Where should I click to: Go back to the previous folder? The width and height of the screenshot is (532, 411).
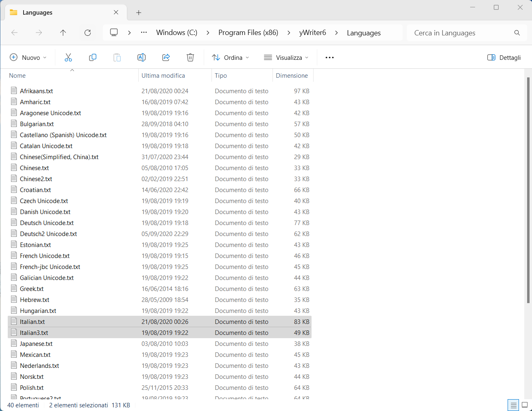(x=15, y=33)
